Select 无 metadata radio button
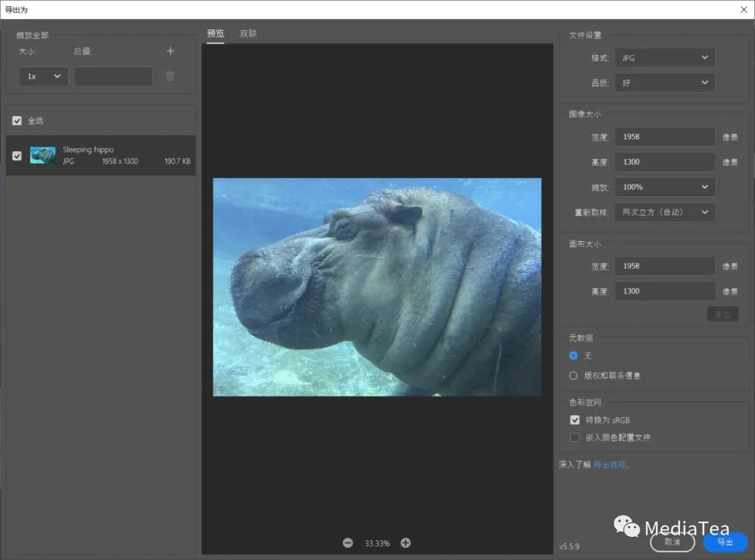Image resolution: width=755 pixels, height=560 pixels. [x=574, y=356]
